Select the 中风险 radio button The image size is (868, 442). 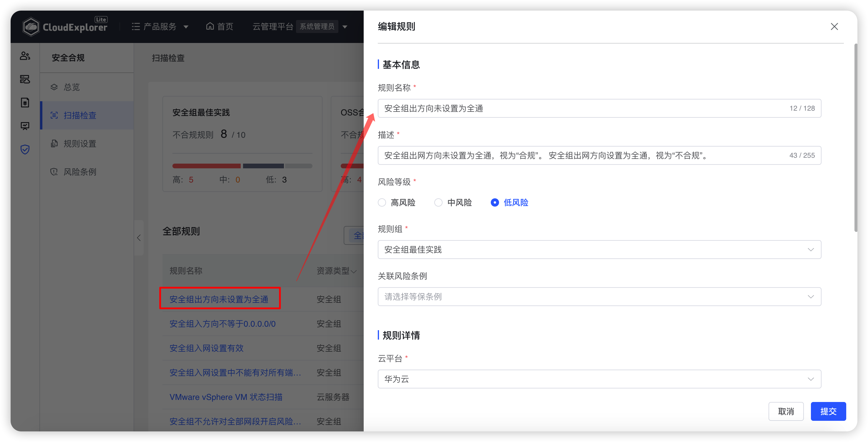(x=438, y=202)
